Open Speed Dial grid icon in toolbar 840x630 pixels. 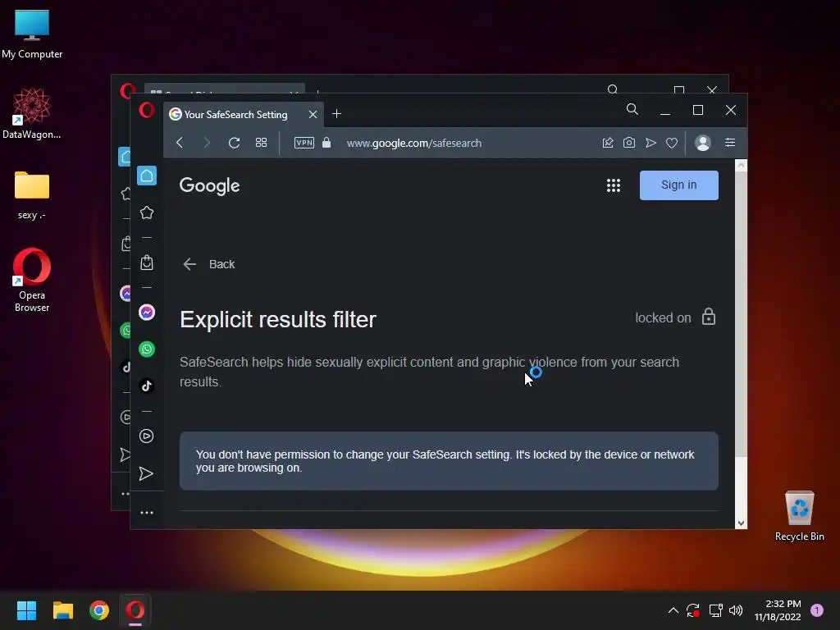(261, 143)
